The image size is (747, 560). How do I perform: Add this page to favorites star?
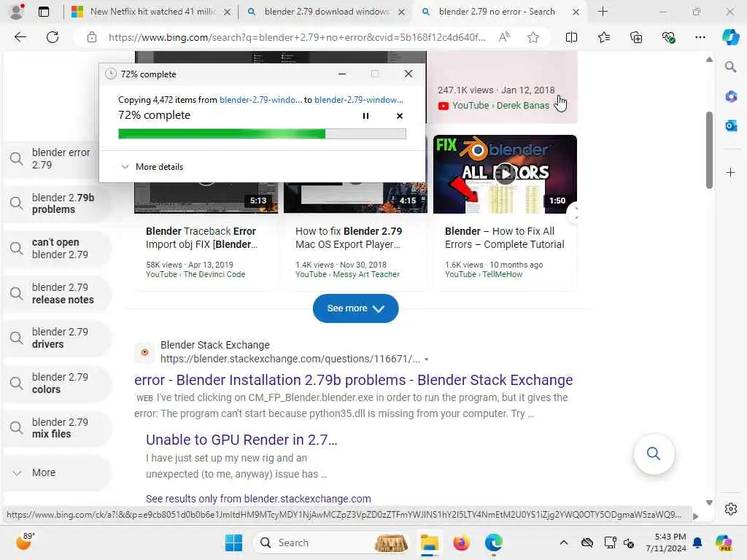point(533,37)
